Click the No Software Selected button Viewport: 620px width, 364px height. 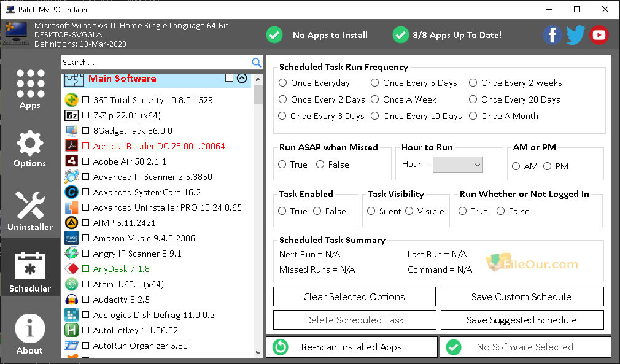525,347
